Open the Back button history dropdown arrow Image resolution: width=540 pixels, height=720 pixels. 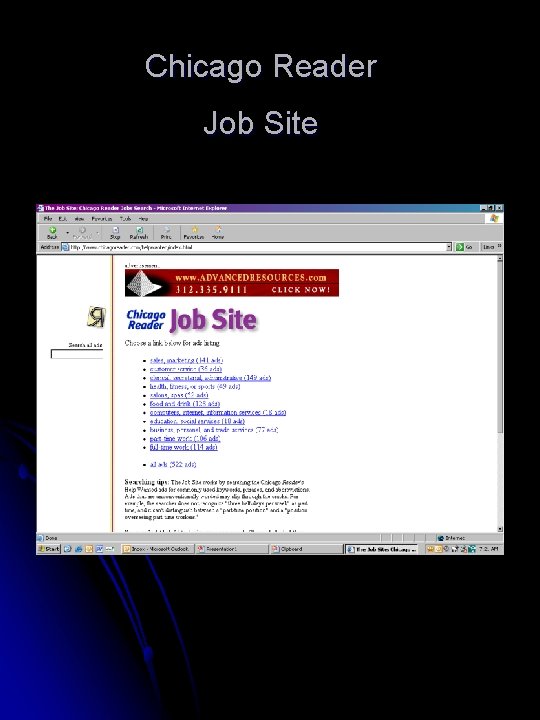(68, 233)
